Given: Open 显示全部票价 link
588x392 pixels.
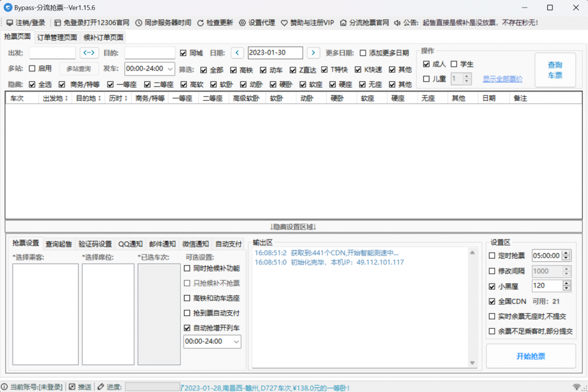Looking at the screenshot, I should click(502, 79).
